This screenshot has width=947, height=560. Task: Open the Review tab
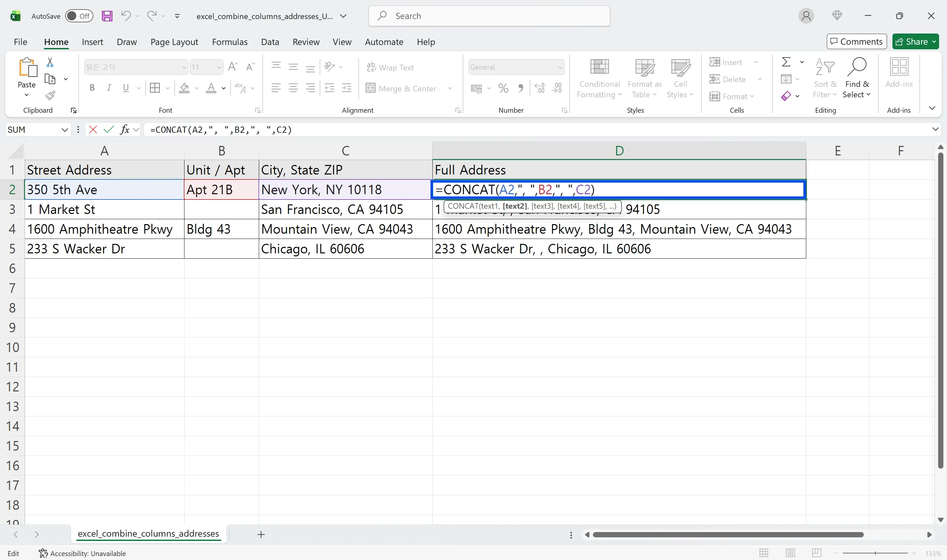click(306, 42)
